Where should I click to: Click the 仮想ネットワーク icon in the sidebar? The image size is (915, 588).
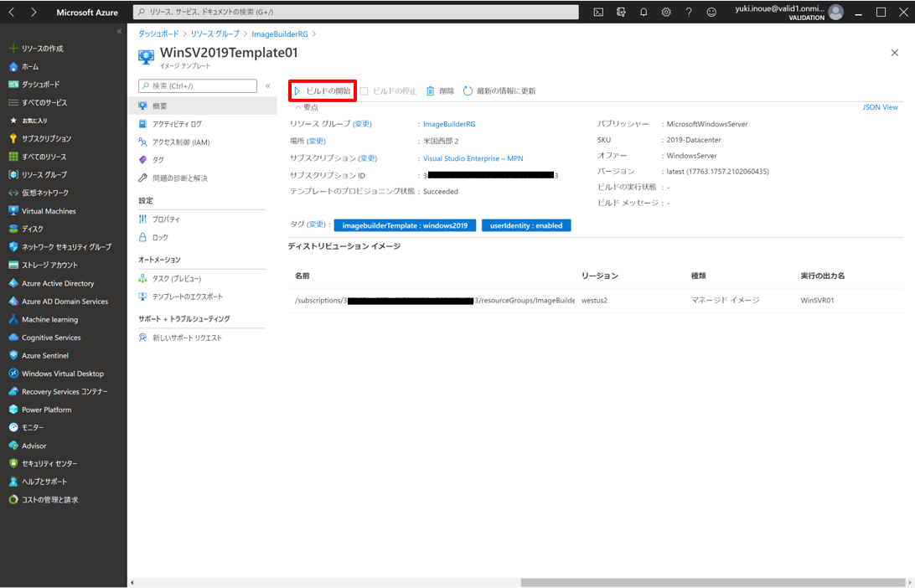click(13, 193)
